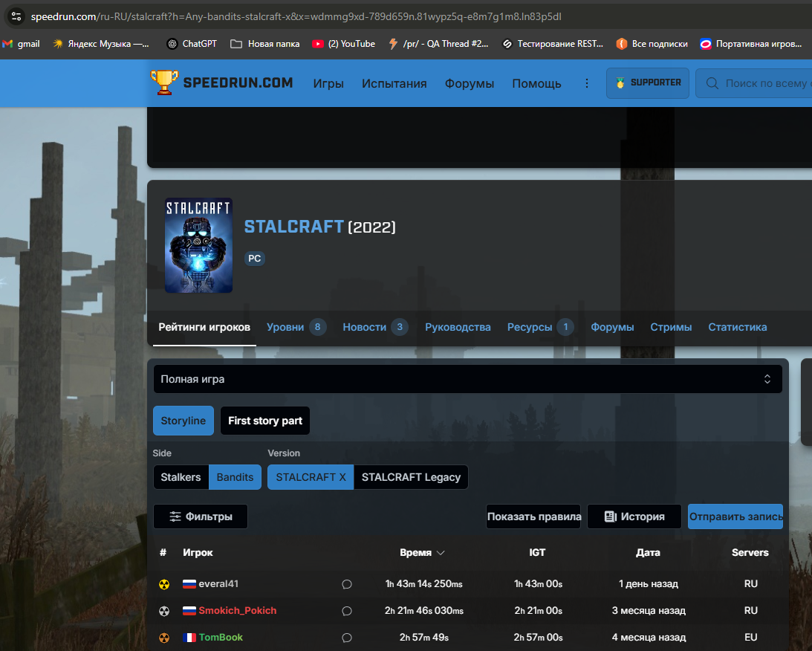Open the Тестирование REST bookmark
812x651 pixels.
pos(553,44)
